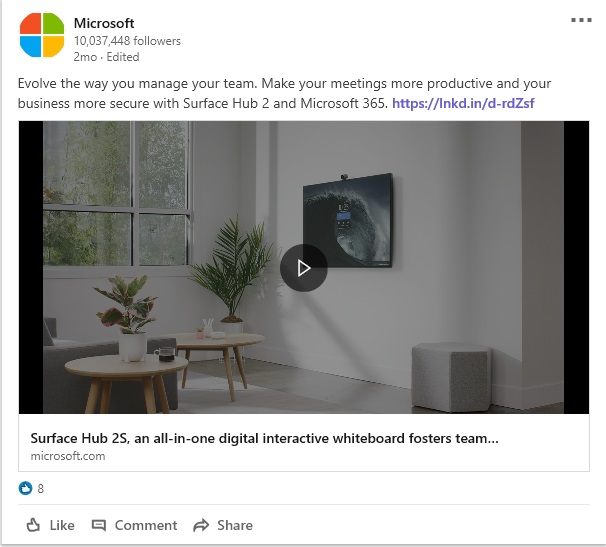Click the Share button text
The image size is (606, 547).
[x=235, y=525]
